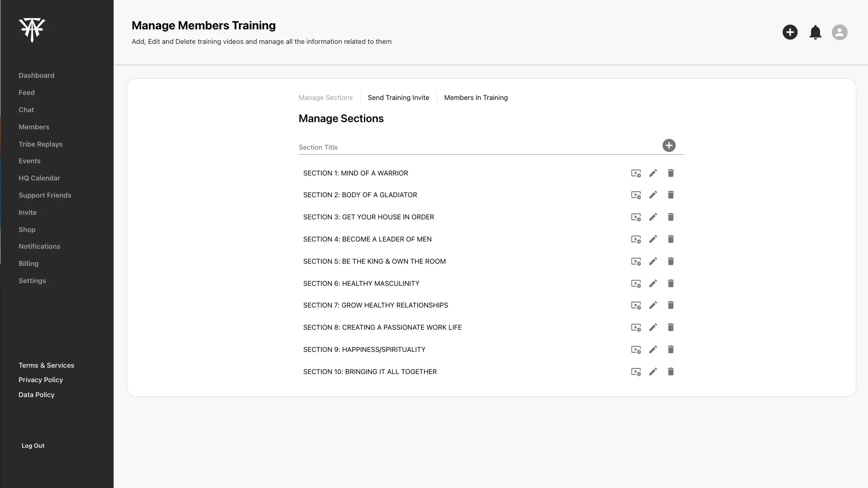Edit Section 3: Get Your House in Order

[653, 217]
